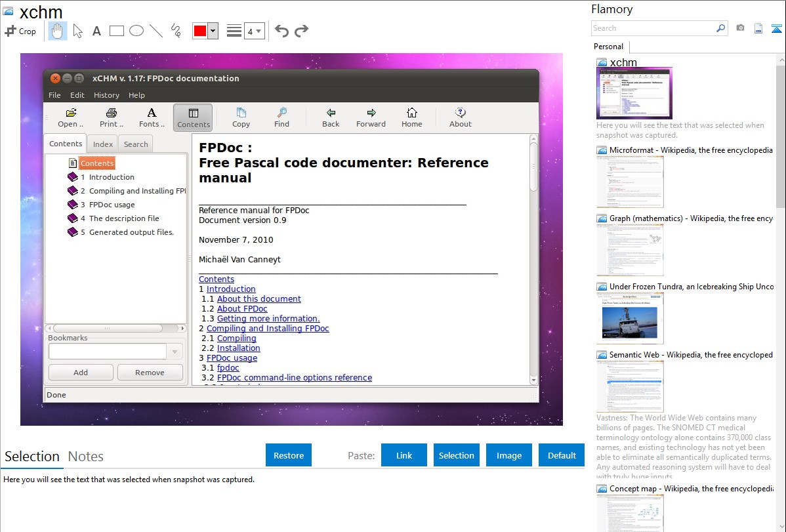The width and height of the screenshot is (786, 532).
Task: Select the arrow pointer tool
Action: 77,31
